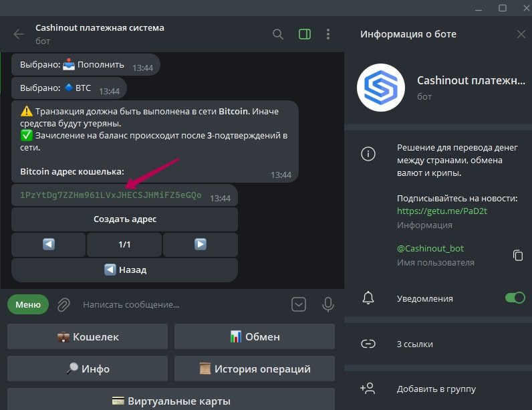Attach a file with the paperclip icon
The image size is (532, 410).
click(x=63, y=304)
